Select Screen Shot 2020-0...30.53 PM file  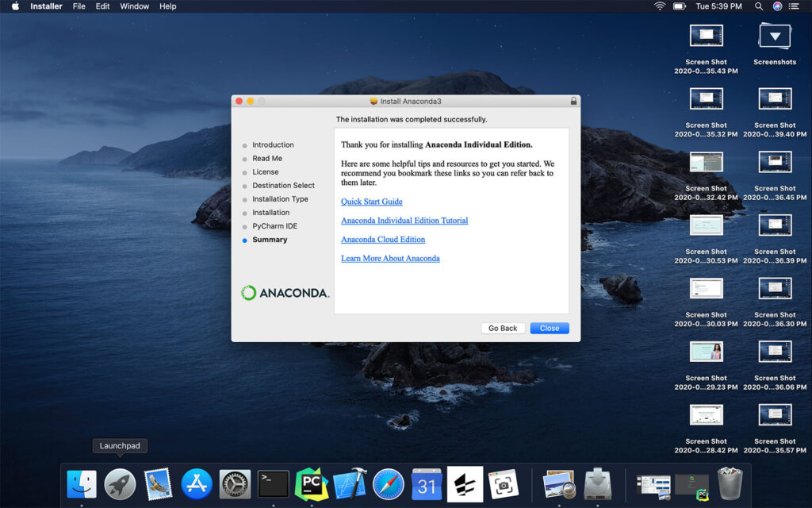point(706,225)
